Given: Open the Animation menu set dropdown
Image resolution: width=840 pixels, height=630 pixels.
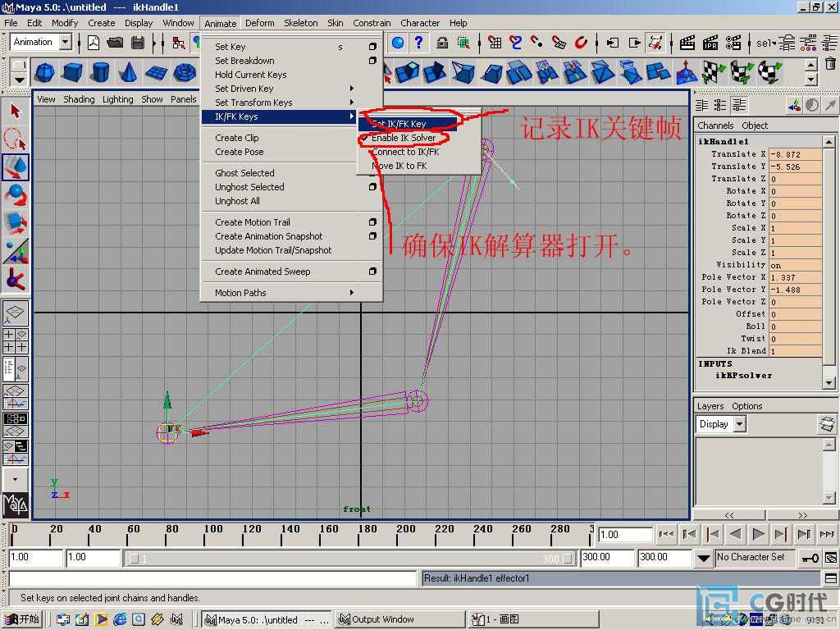Looking at the screenshot, I should point(66,42).
